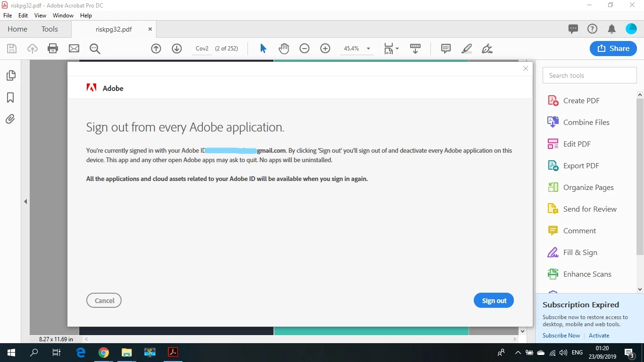This screenshot has width=644, height=362.
Task: Open the Organize Pages tool
Action: coord(580,187)
